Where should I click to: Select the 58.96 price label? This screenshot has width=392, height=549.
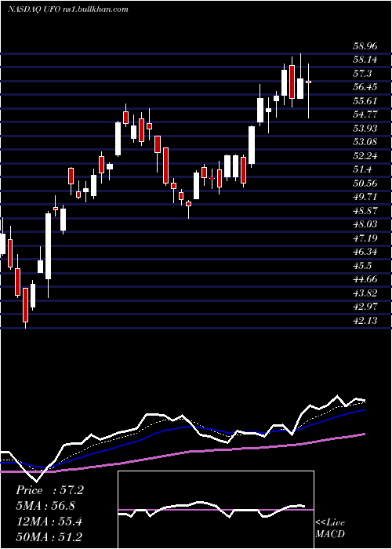pos(365,45)
